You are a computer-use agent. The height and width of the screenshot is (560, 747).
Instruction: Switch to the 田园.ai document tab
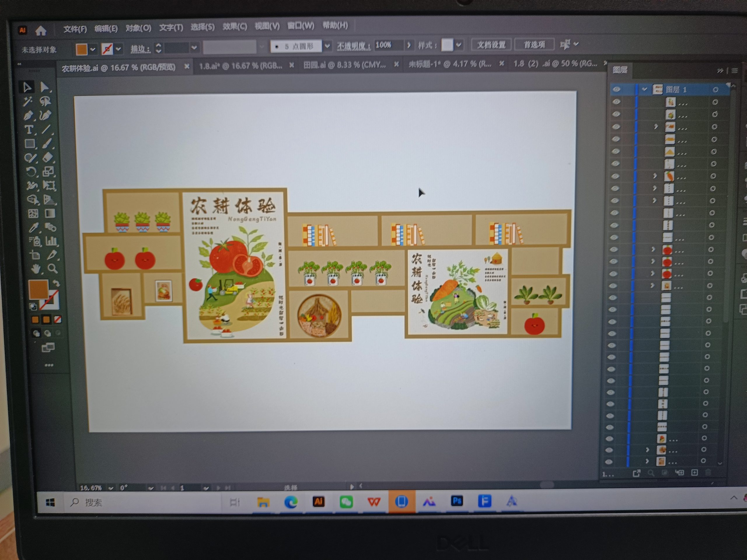tap(344, 65)
